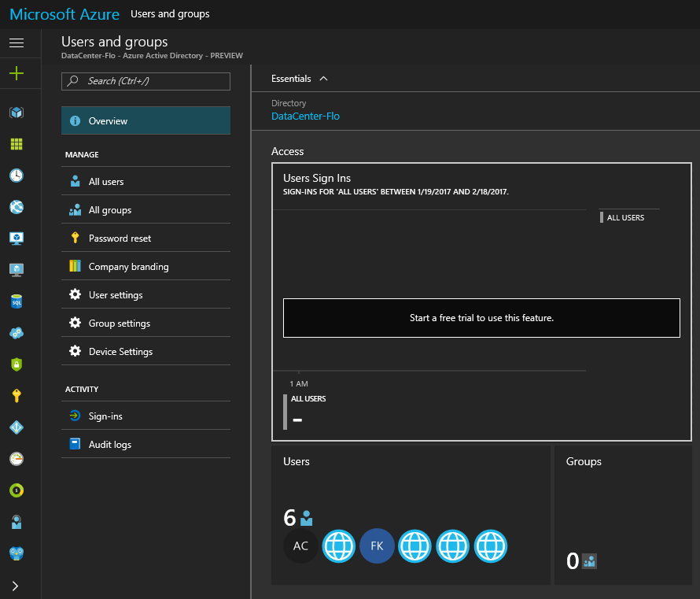Viewport: 700px width, 599px height.
Task: Click the clock Recent icon in sidebar
Action: tap(17, 176)
